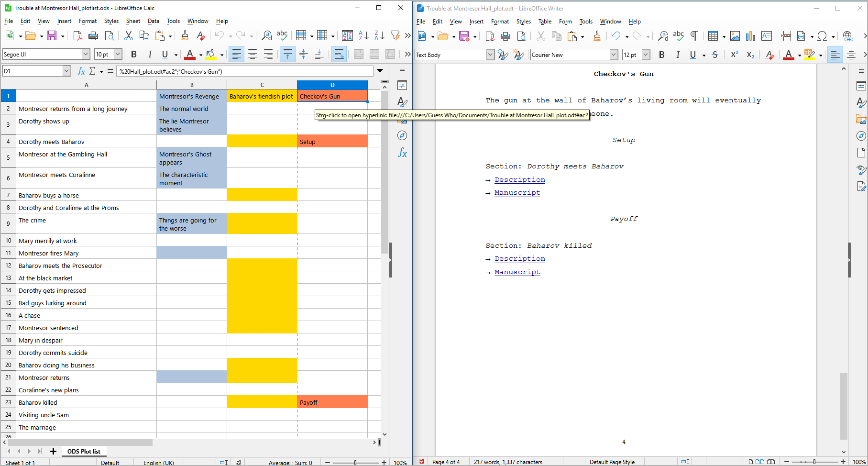Enable italic formatting in Calc
Viewport: 868px width, 466px height.
150,54
